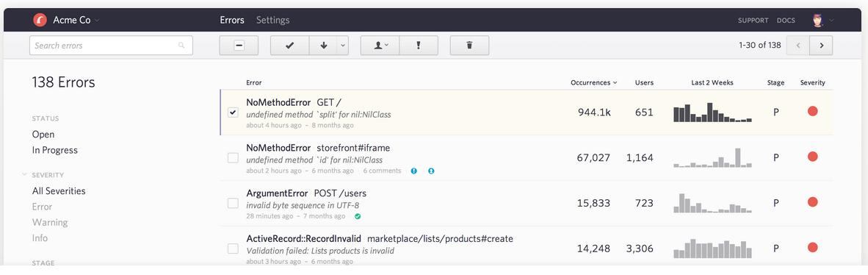Click the "138 Errors" heading
The width and height of the screenshot is (868, 275).
tap(64, 82)
